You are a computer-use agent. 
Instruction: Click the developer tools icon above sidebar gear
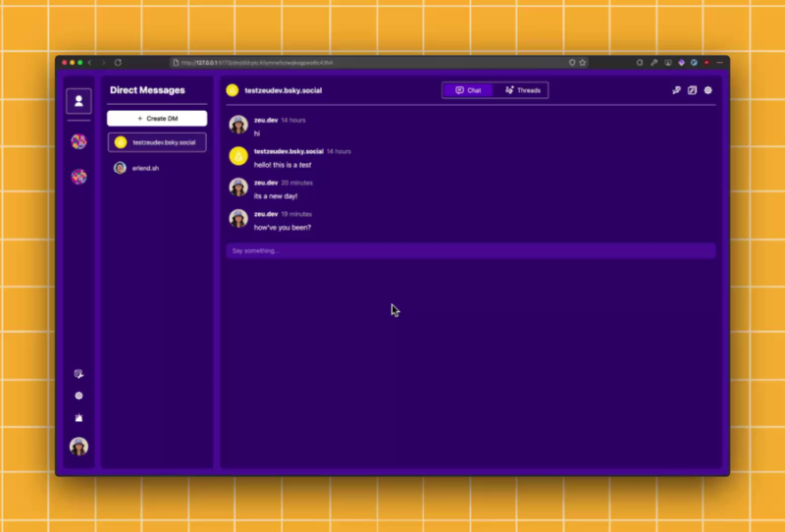78,374
